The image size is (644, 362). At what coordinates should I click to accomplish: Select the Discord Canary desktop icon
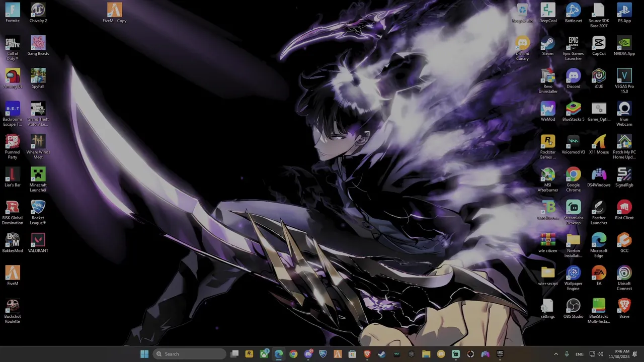point(522,48)
